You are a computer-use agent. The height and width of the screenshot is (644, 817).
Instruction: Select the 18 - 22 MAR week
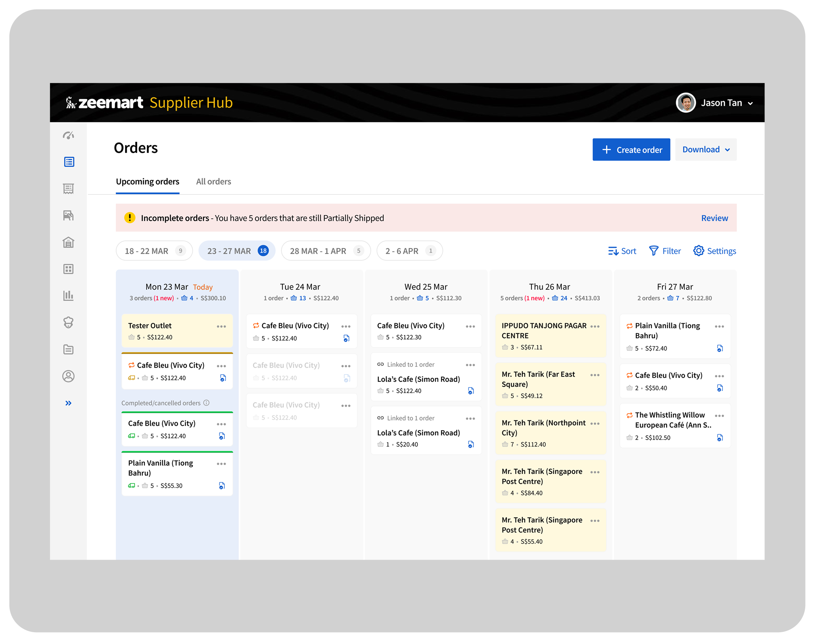154,251
